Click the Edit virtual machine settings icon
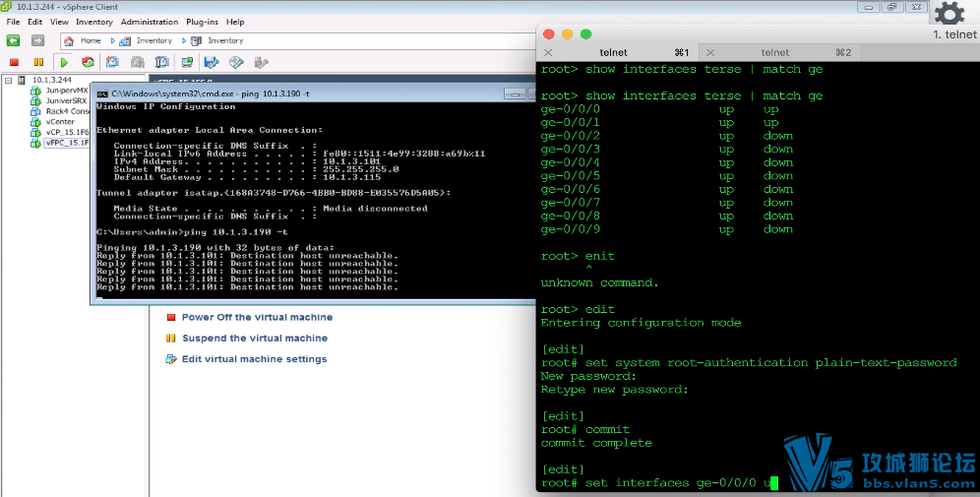This screenshot has width=980, height=497. pyautogui.click(x=171, y=359)
